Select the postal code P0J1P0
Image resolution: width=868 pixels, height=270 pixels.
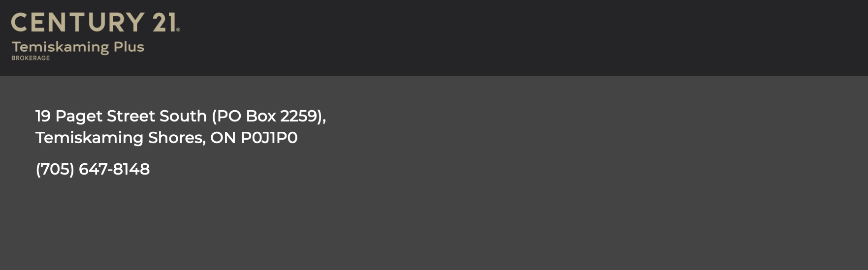[269, 138]
